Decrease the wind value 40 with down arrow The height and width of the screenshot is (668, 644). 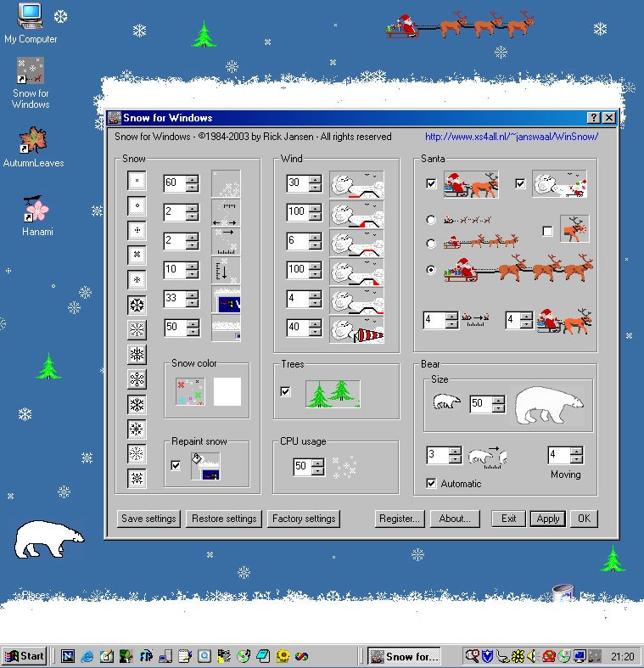[315, 331]
